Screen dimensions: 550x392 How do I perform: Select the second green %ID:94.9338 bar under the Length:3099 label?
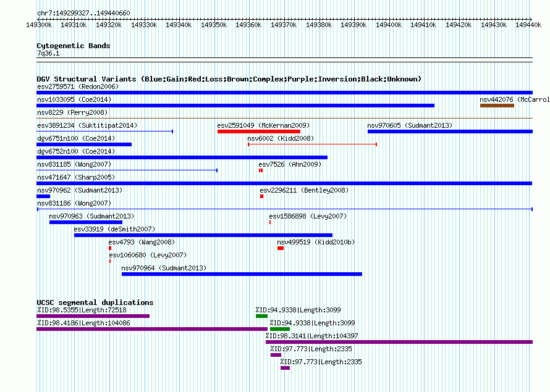[x=280, y=329]
